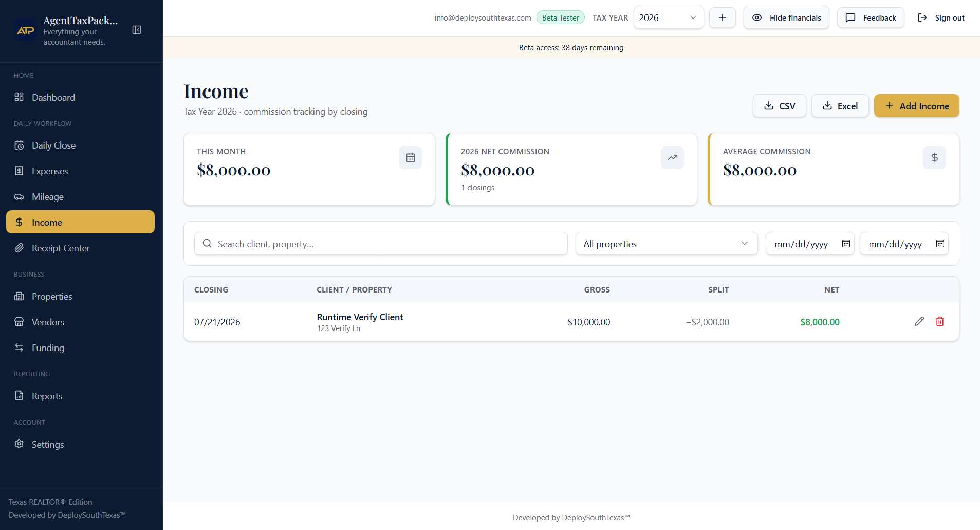Screen dimensions: 980x530
Task: Export income as CSV
Action: pyautogui.click(x=779, y=106)
